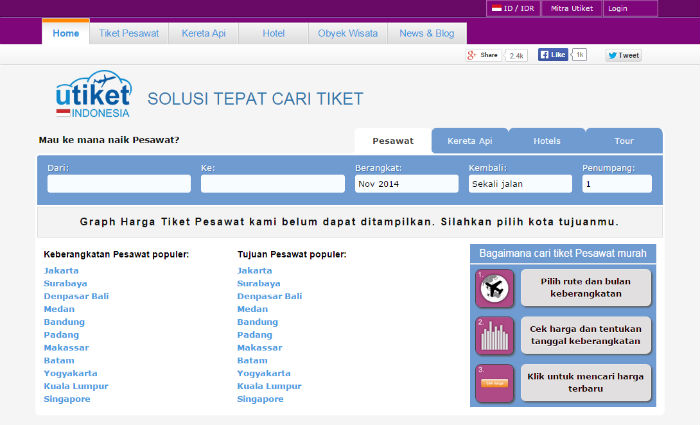Click the Login link
This screenshot has height=425, width=700.
630,8
